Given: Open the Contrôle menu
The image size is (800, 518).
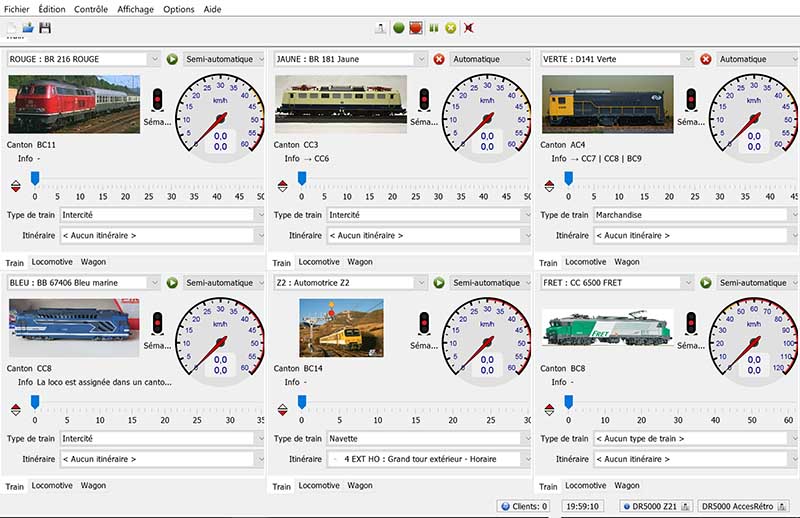Looking at the screenshot, I should coord(91,9).
